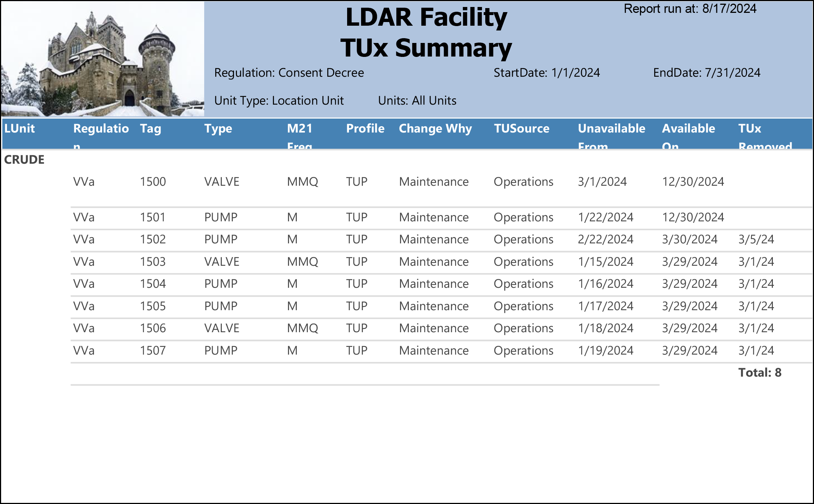
Task: Click the TUx Summary heading
Action: pos(426,48)
